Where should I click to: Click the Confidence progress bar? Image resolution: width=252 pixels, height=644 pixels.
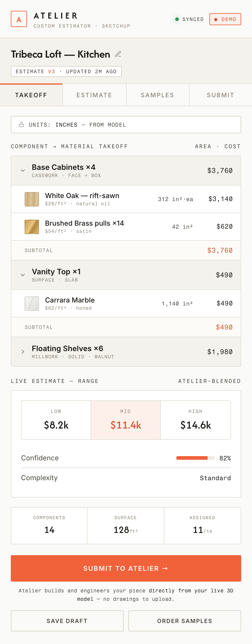pos(196,458)
